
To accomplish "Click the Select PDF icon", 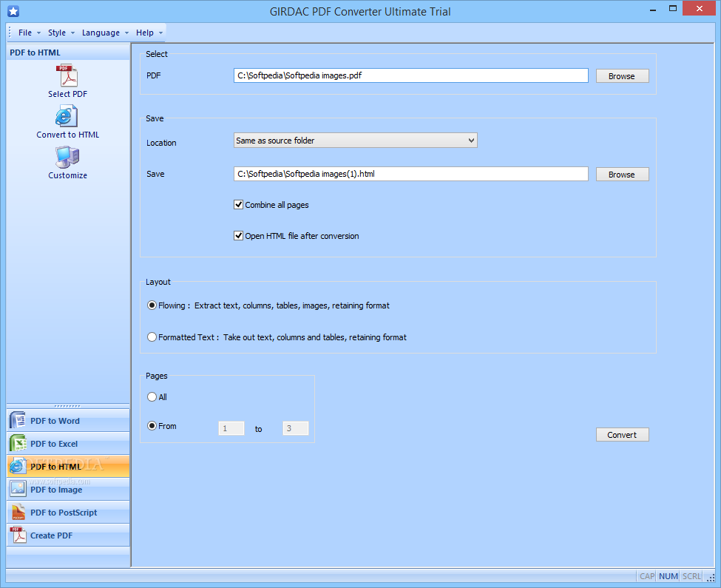I will click(67, 75).
